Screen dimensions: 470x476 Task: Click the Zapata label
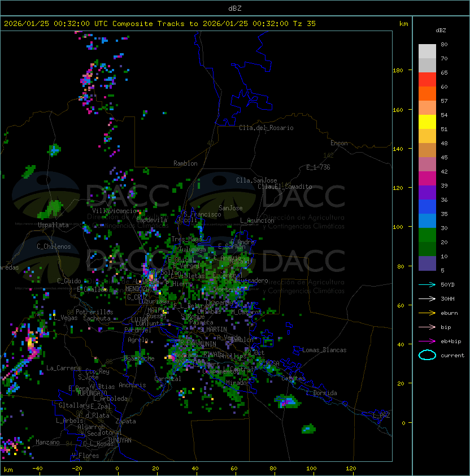(x=125, y=421)
